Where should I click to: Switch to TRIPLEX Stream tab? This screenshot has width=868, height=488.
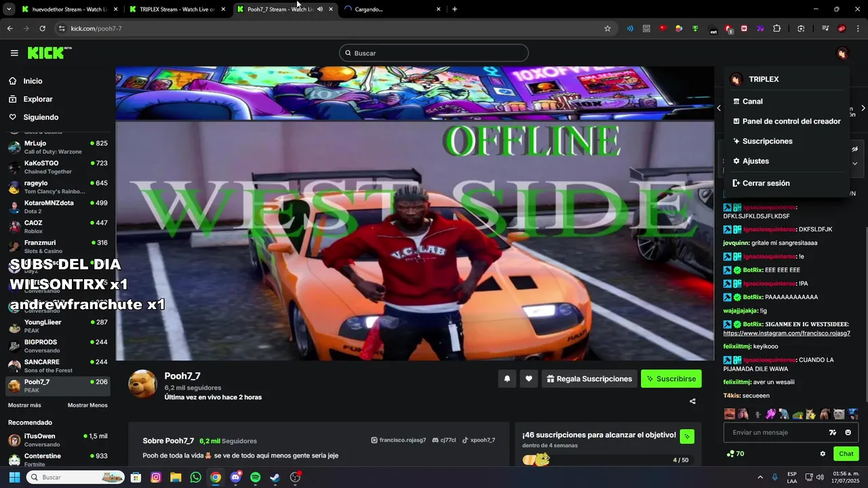click(x=177, y=9)
